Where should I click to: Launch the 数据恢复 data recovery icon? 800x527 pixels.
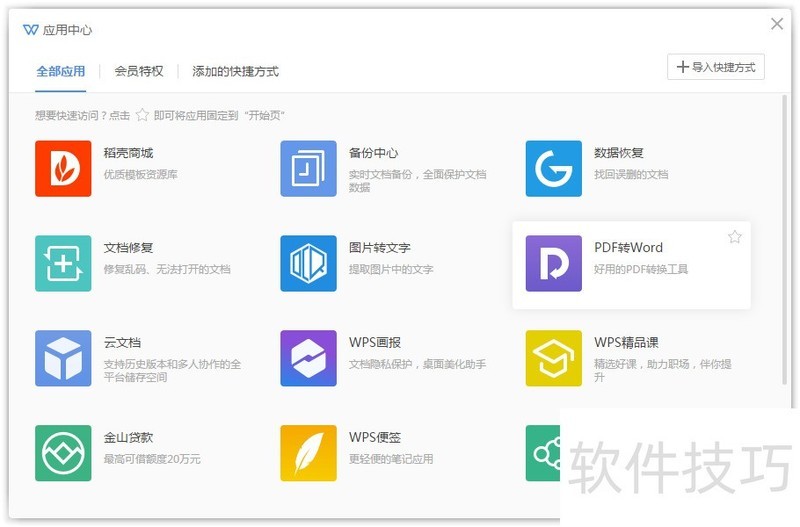tap(554, 168)
